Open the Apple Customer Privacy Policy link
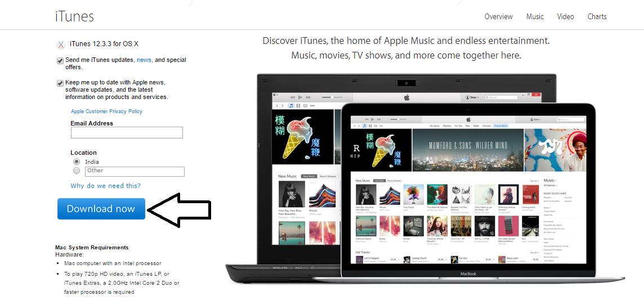The image size is (644, 300). click(106, 111)
